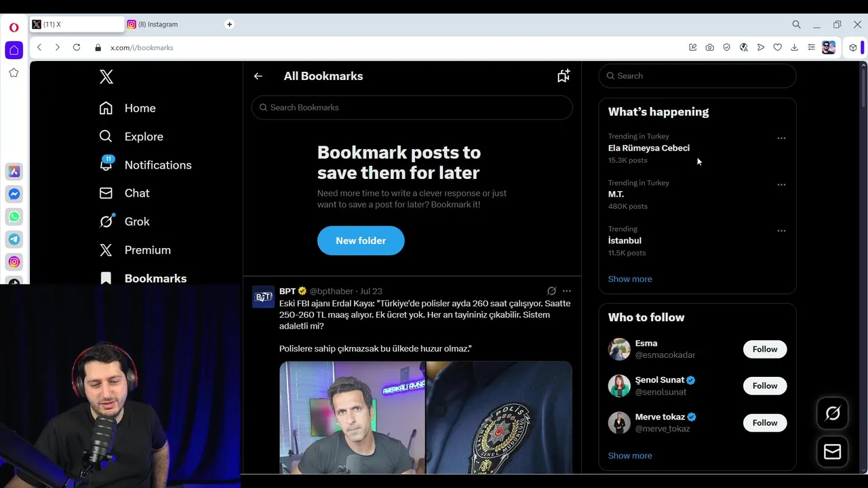Open Notifications in the left menu
The image size is (868, 488).
[157, 165]
